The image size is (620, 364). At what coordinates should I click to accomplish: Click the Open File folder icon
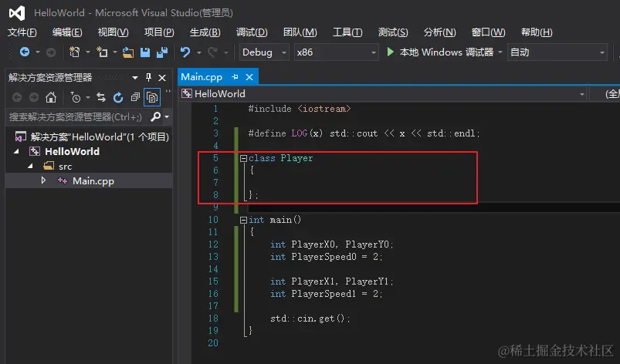coord(127,52)
